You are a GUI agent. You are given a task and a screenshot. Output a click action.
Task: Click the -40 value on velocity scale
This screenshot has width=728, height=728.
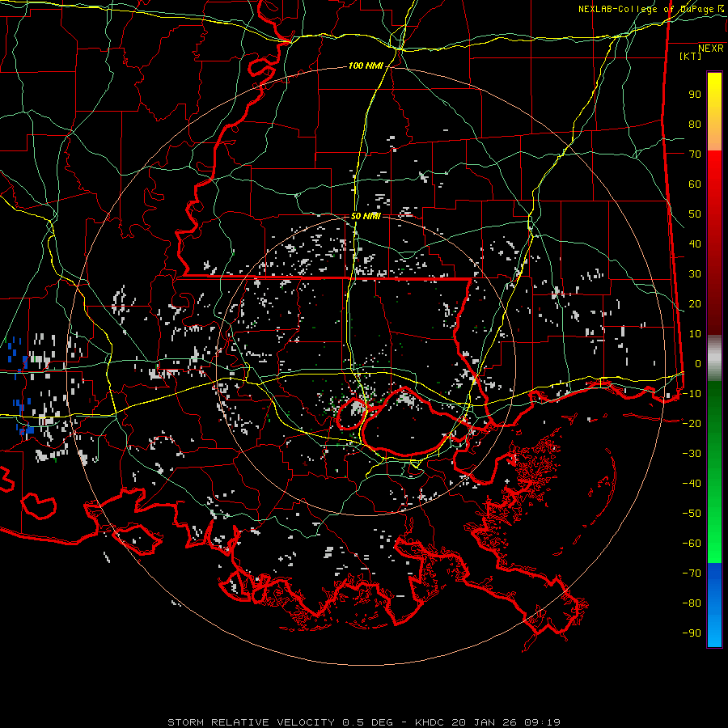692,484
